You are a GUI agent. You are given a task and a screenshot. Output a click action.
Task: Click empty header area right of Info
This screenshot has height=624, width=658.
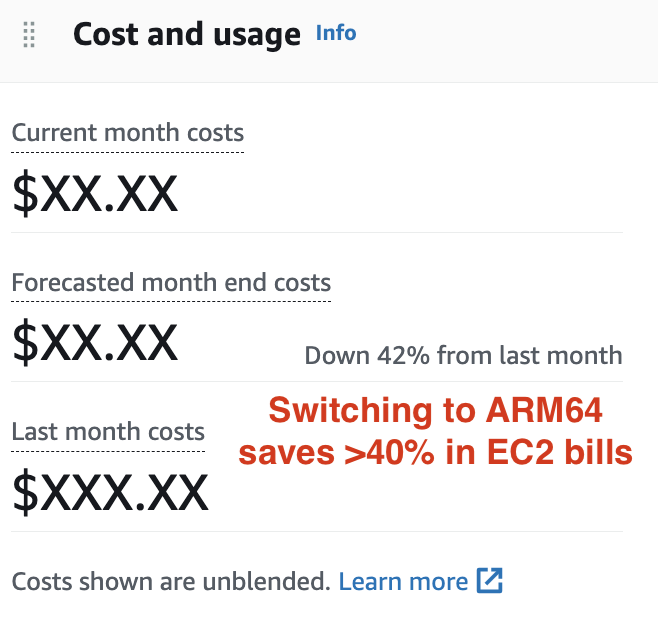(x=500, y=35)
